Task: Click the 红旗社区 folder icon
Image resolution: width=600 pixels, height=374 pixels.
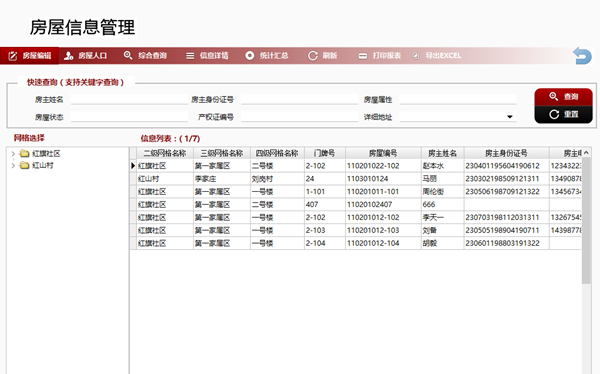Action: tap(24, 154)
